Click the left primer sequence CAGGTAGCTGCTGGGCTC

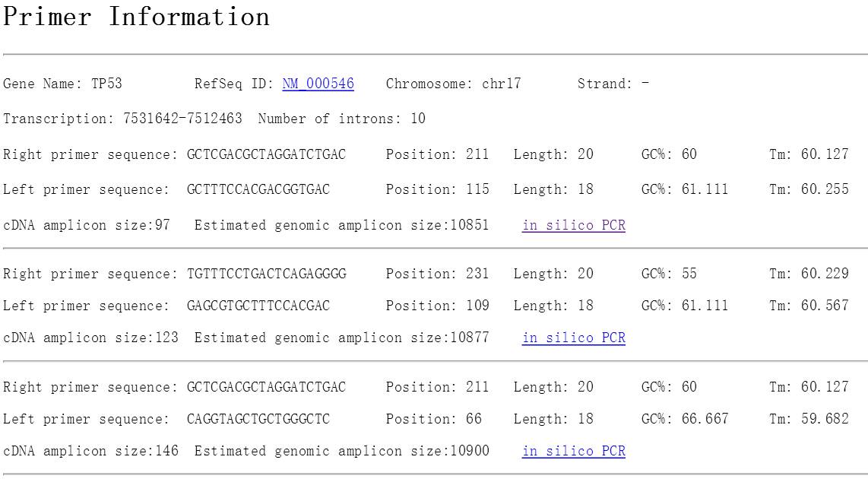coord(258,420)
